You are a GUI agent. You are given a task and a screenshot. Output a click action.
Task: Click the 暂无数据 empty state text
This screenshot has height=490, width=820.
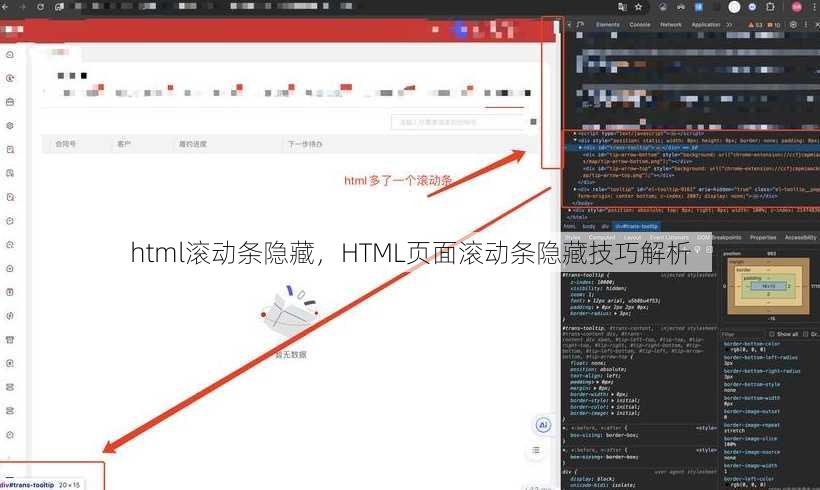click(x=291, y=355)
